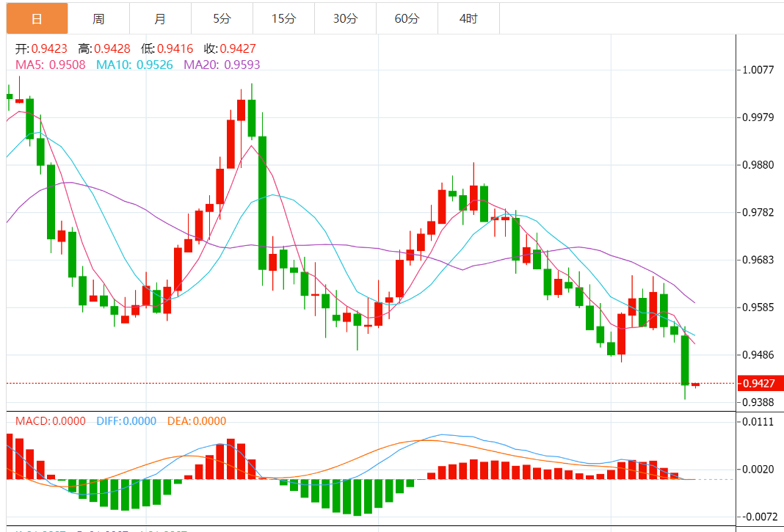Open the 15分 timeframe tab
Viewport: 784px width, 532px height.
(x=283, y=19)
